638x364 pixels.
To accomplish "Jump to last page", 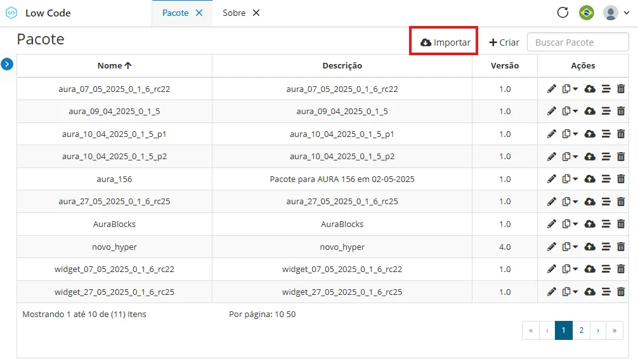I will [x=615, y=330].
